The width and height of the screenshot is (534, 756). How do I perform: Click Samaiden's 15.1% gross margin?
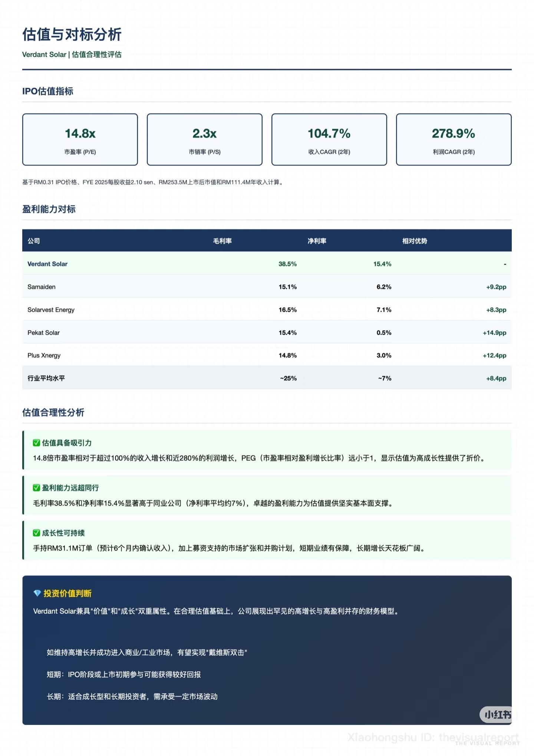tap(287, 287)
